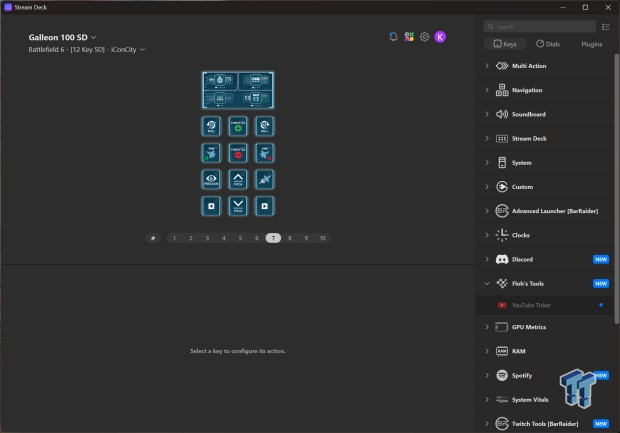The image size is (620, 433).
Task: Click the purple K profile avatar
Action: [x=440, y=37]
